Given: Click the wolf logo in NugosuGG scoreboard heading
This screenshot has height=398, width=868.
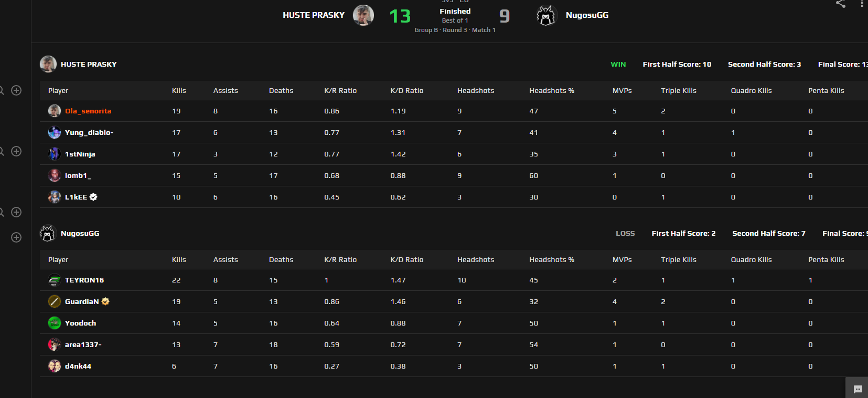Looking at the screenshot, I should coord(48,233).
